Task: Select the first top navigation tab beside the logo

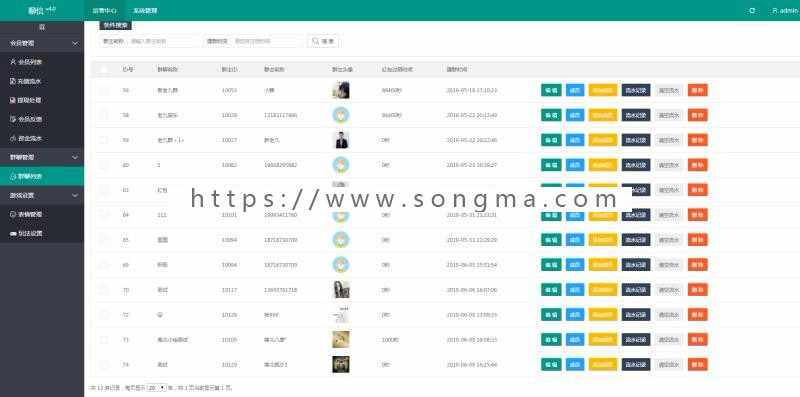Action: (x=104, y=11)
